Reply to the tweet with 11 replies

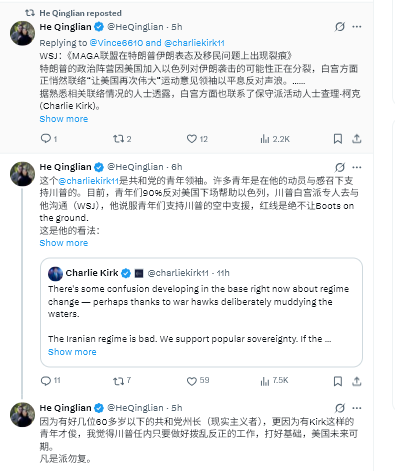50,381
